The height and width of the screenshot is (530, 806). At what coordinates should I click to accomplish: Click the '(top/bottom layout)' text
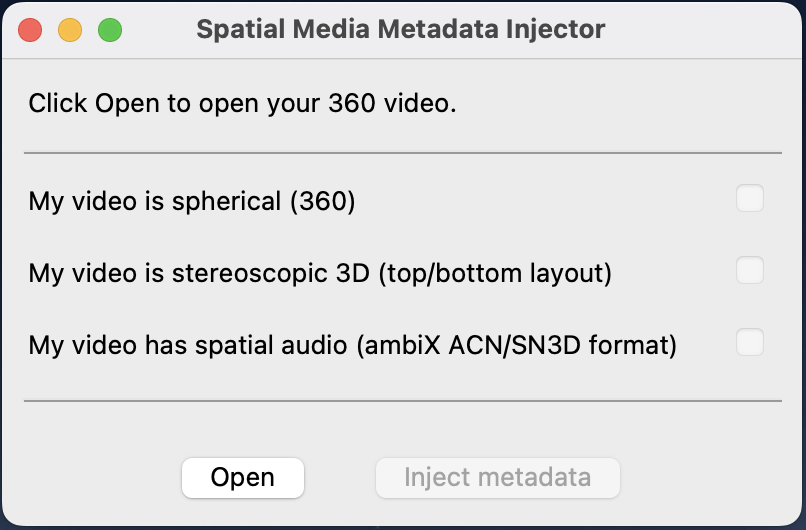495,273
